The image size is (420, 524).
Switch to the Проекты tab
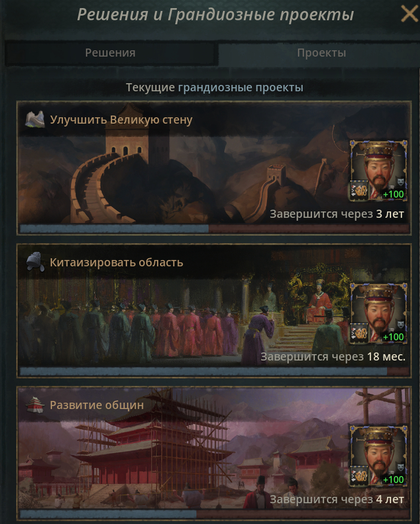322,53
